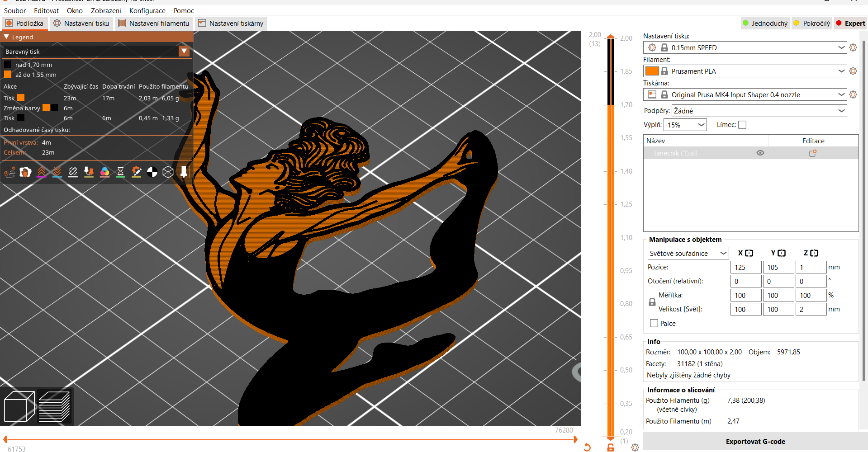Toggle retractions visibility icon
This screenshot has height=452, width=868.
click(x=42, y=172)
